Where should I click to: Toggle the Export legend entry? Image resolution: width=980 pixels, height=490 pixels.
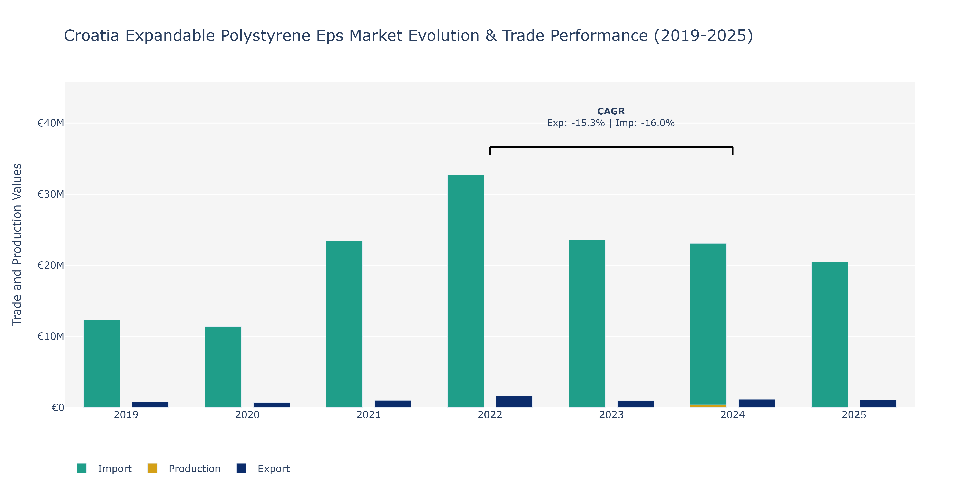tap(263, 468)
